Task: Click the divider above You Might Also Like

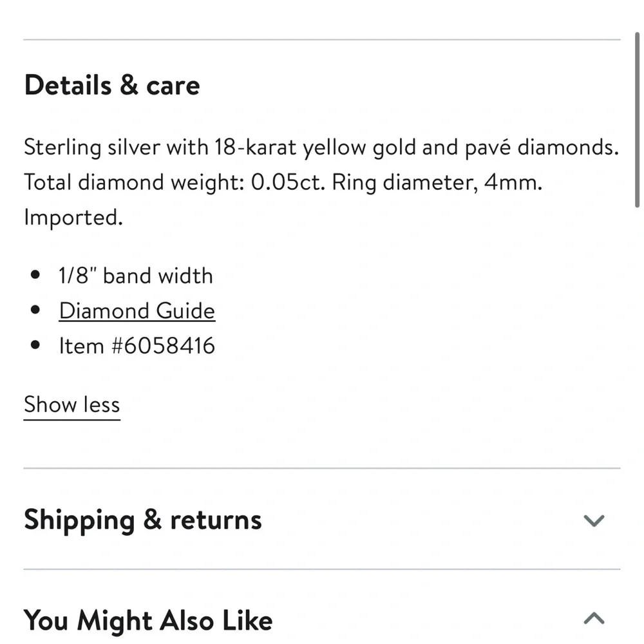Action: 322,569
